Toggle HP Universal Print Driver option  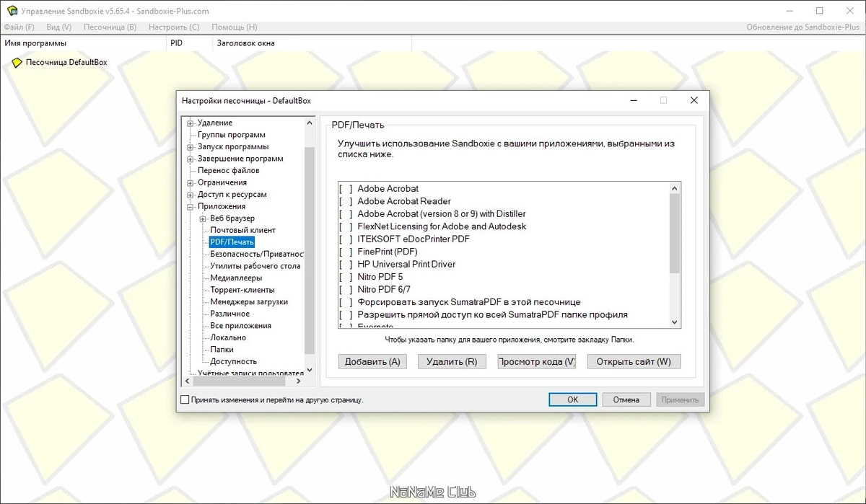click(x=346, y=264)
